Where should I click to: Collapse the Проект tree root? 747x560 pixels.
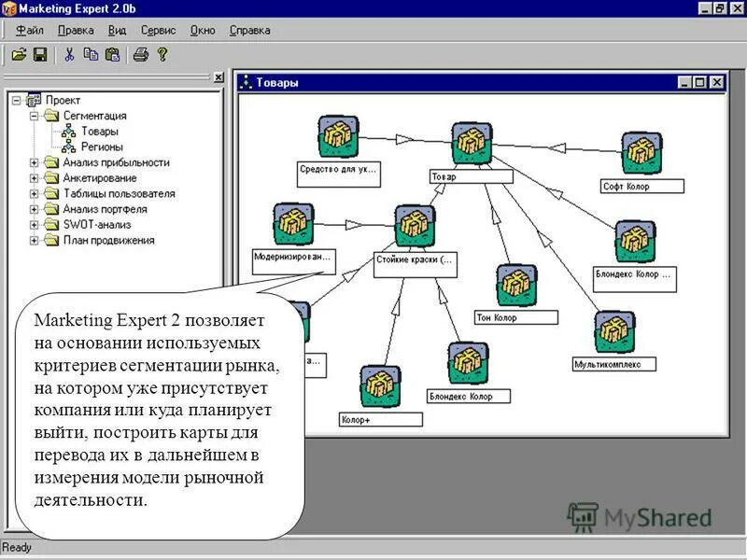(x=17, y=101)
